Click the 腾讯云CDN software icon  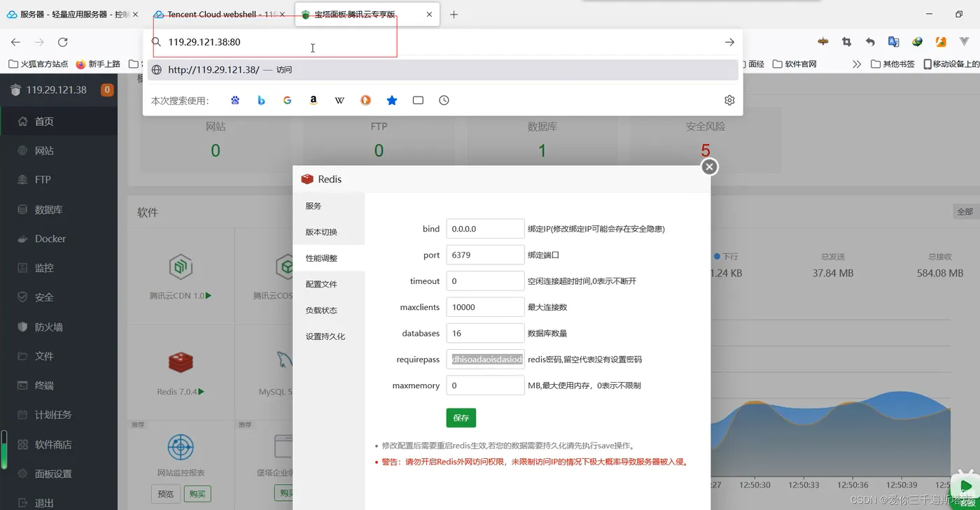[181, 267]
